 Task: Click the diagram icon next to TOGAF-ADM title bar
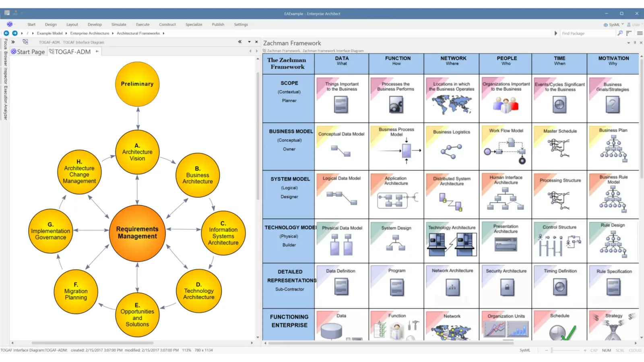point(25,42)
